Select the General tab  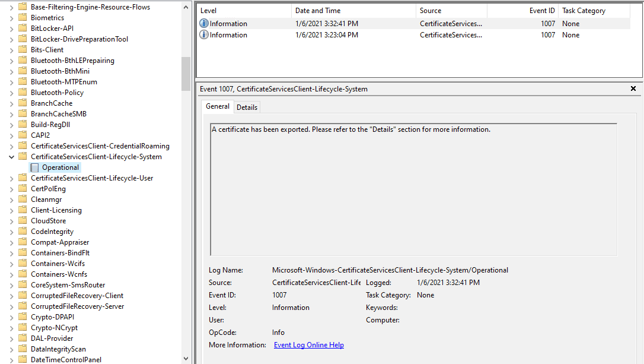click(217, 106)
